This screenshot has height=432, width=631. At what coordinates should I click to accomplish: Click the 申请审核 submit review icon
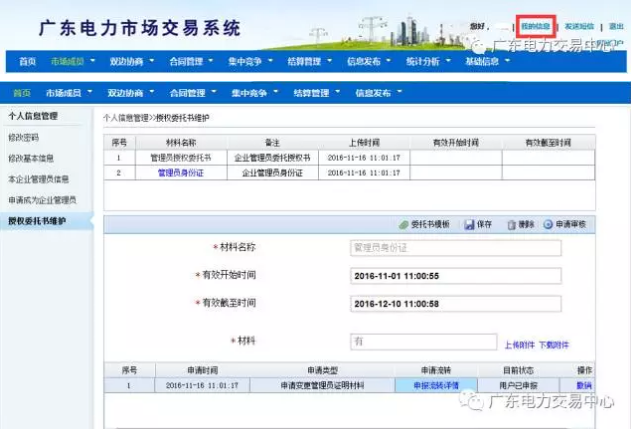(548, 224)
